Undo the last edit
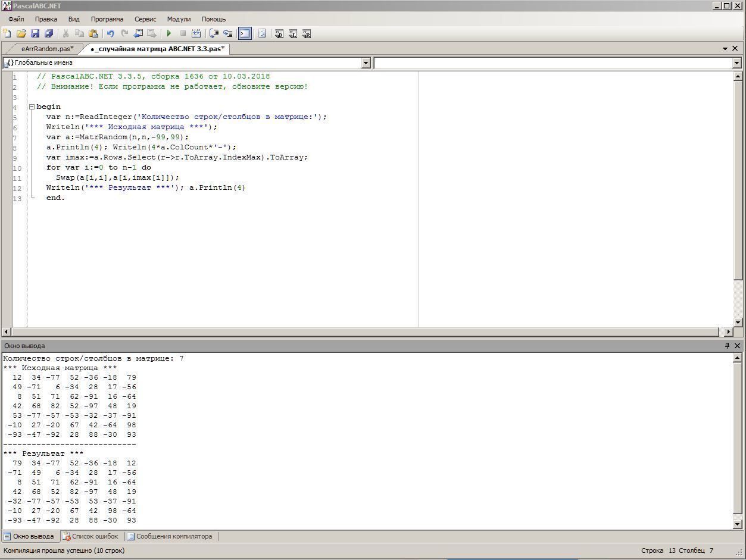The image size is (746, 560). pos(110,34)
